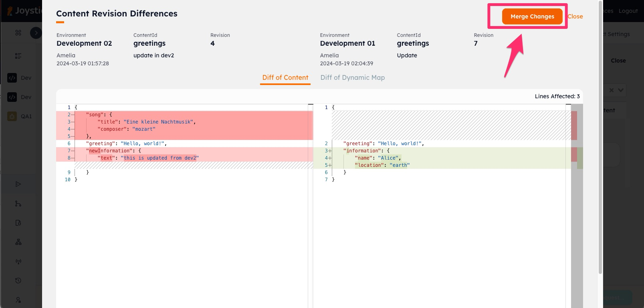Click the user settings icon in the sidebar

18,300
